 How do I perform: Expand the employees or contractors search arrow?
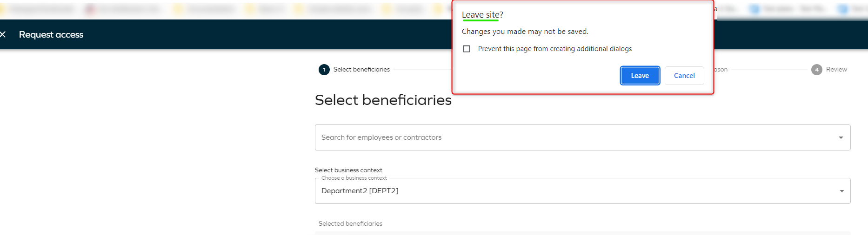(x=841, y=137)
